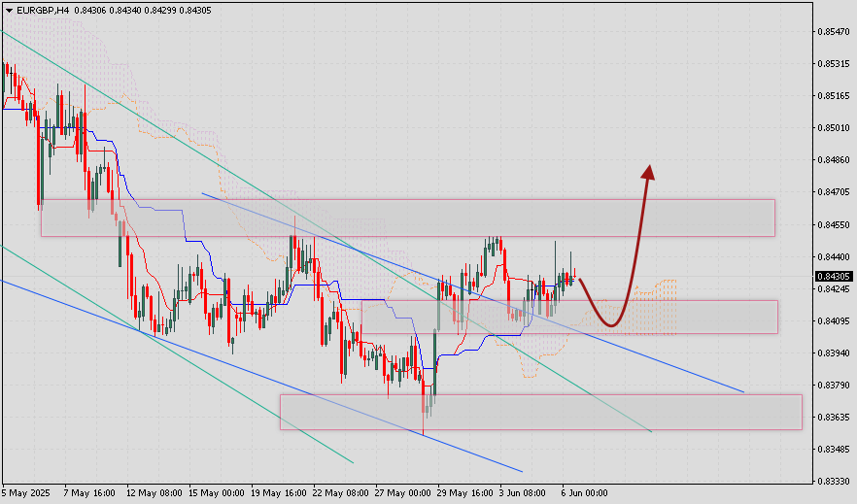Viewport: 857px width, 504px height.
Task: Select the 29 May 16:00 time label
Action: coord(465,493)
